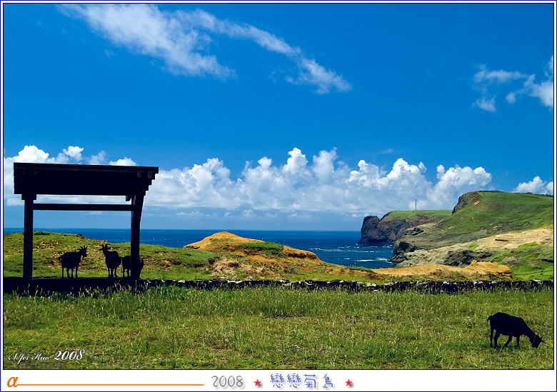Click the orange 'a' logo in footer
This screenshot has width=557, height=392.
coord(12,382)
